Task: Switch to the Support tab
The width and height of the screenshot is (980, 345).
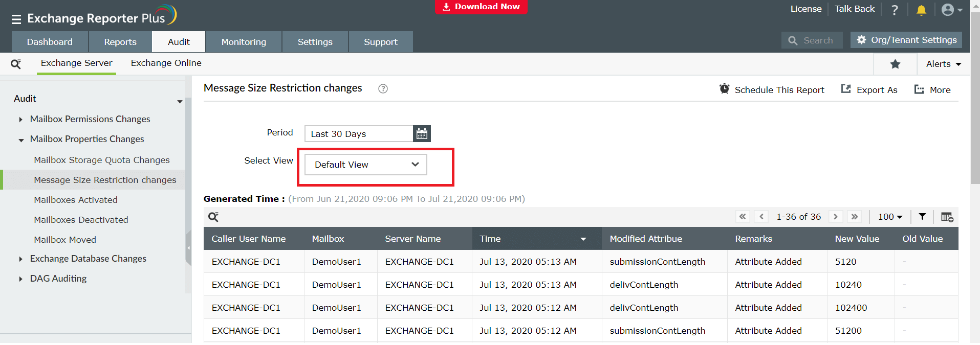Action: pos(381,42)
